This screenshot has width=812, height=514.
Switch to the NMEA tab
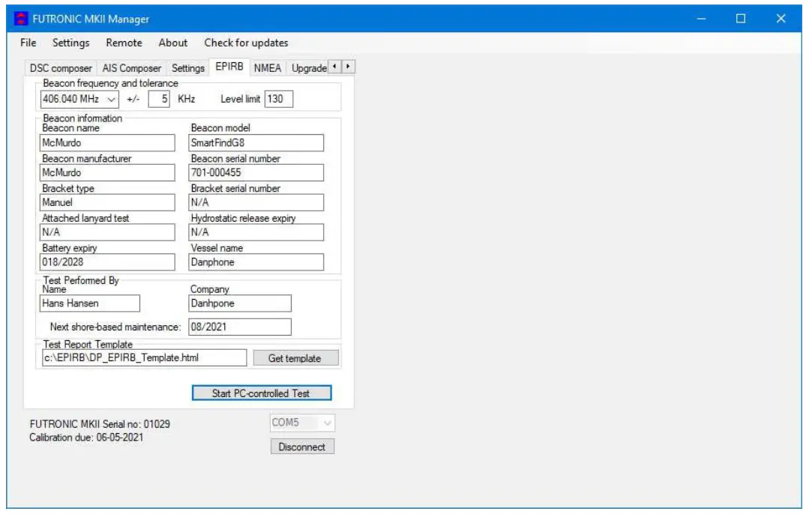click(x=267, y=68)
